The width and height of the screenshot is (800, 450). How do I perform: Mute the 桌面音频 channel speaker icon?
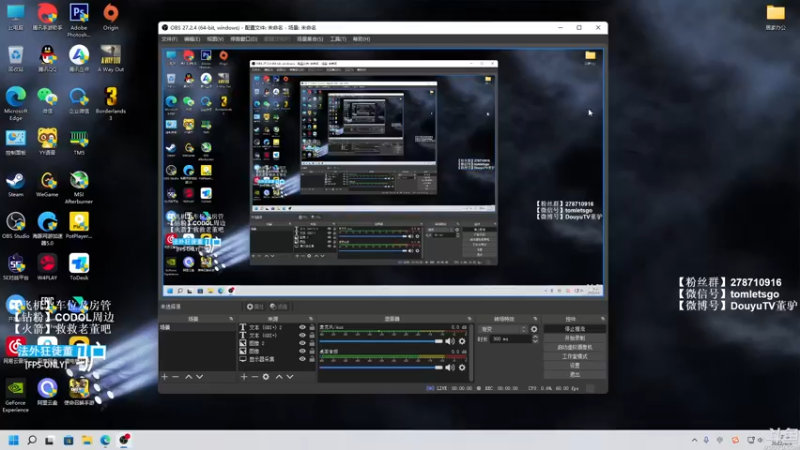[x=449, y=367]
